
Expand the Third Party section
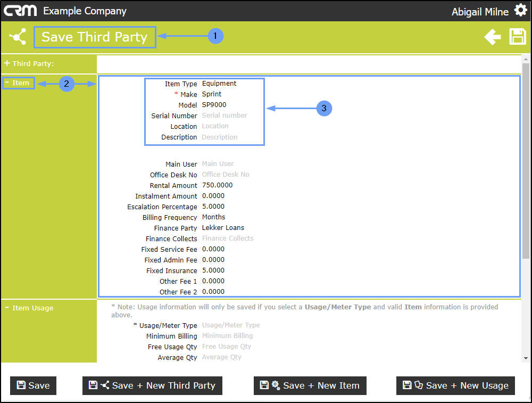coord(29,63)
